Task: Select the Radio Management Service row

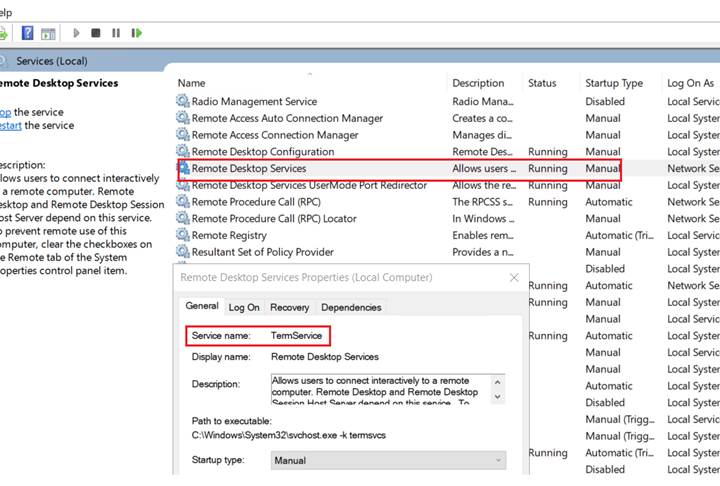Action: (254, 102)
